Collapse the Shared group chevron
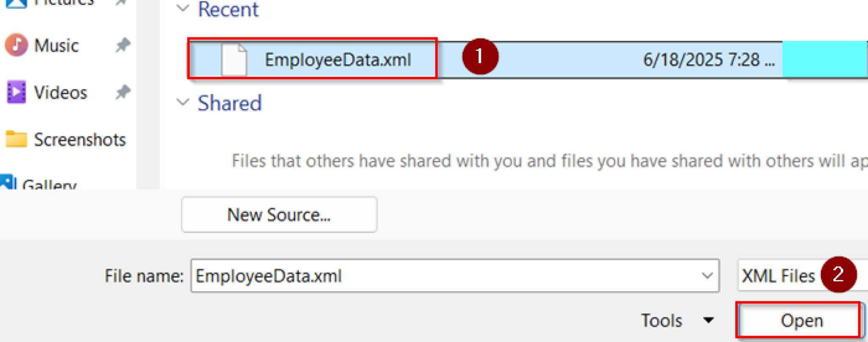The height and width of the screenshot is (342, 868). point(183,103)
